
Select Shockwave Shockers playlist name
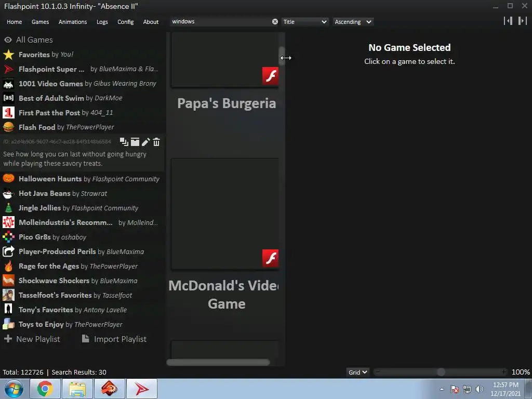click(x=54, y=281)
